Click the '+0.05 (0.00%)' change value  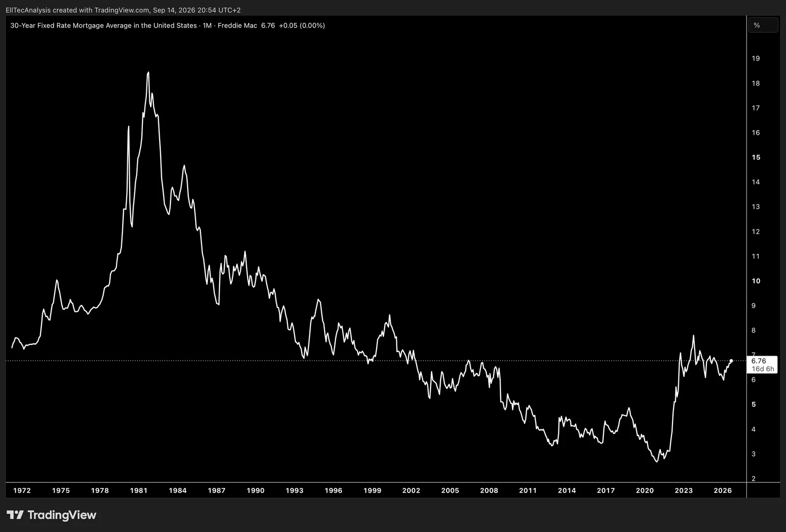(x=302, y=26)
